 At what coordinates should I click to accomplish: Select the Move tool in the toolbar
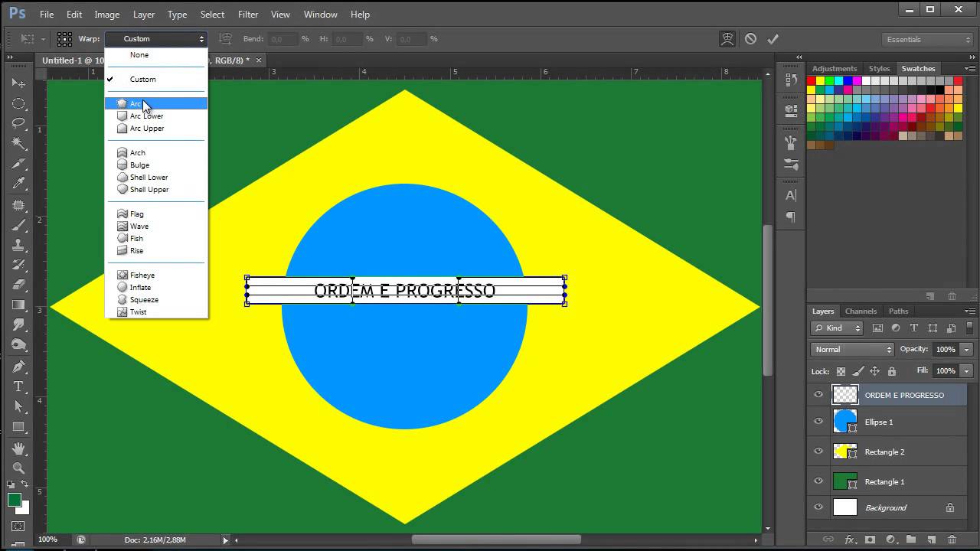(18, 83)
